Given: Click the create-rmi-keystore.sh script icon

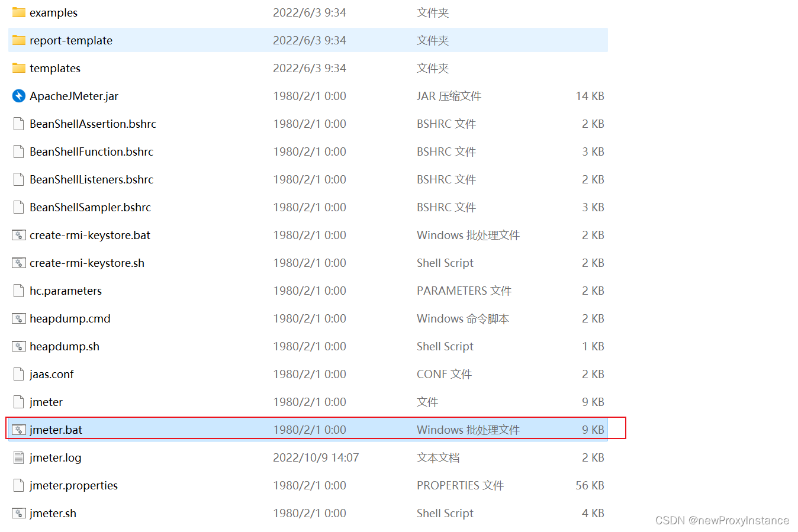Looking at the screenshot, I should [19, 263].
